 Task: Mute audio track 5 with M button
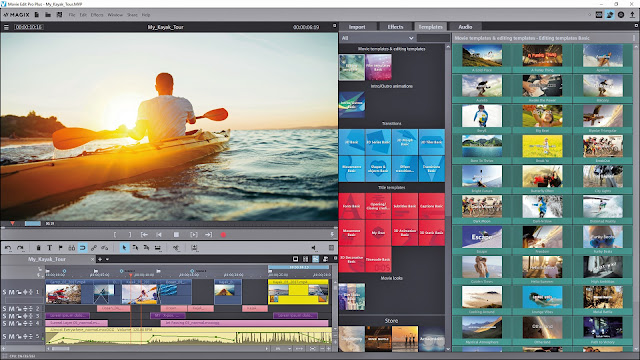(x=11, y=336)
